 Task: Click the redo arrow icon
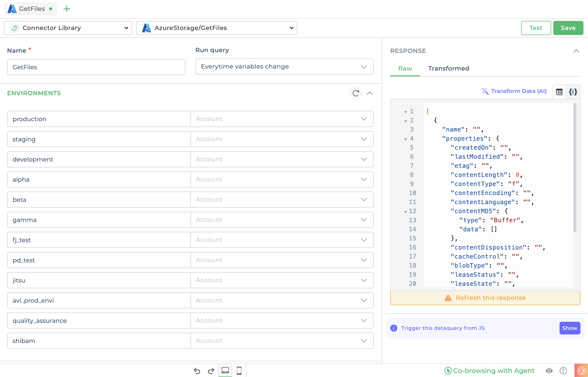click(x=211, y=371)
